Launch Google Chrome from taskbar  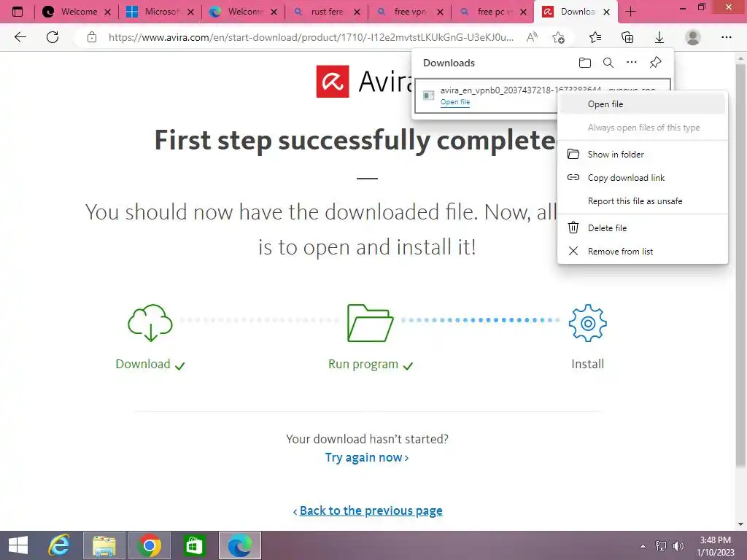click(149, 545)
